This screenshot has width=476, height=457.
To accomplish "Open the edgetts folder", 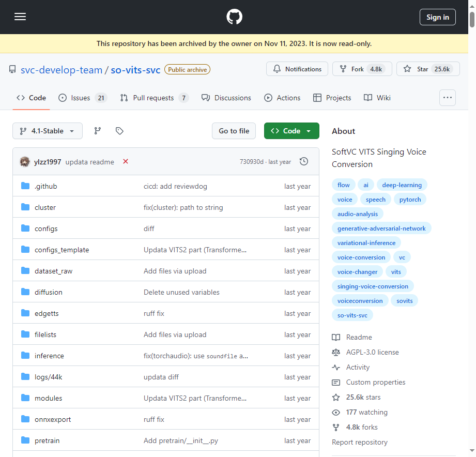I will 47,313.
